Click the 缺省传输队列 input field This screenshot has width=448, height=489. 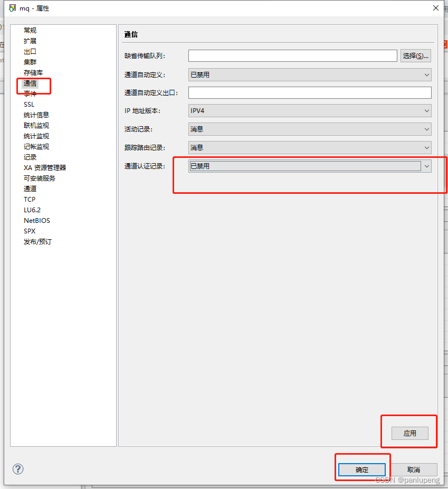click(x=293, y=55)
